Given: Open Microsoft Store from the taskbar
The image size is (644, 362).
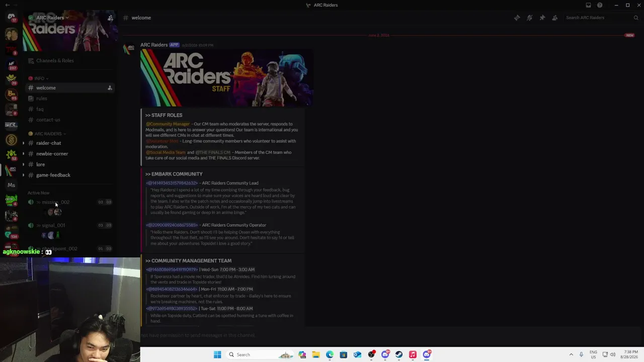Looking at the screenshot, I should pos(344,354).
